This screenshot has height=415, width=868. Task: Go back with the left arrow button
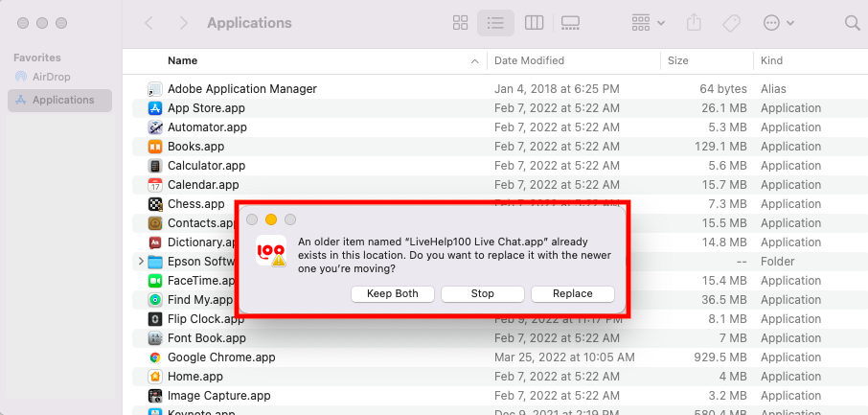[x=148, y=23]
